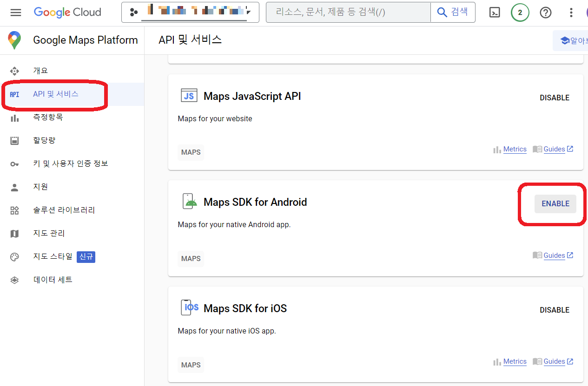Image resolution: width=588 pixels, height=386 pixels.
Task: Open 지도 관리 in sidebar
Action: tap(72, 233)
